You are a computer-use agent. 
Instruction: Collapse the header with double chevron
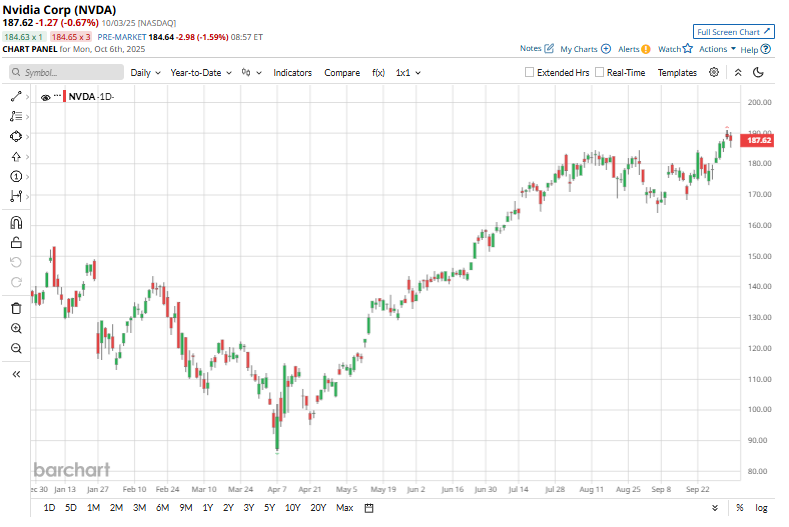(x=738, y=72)
